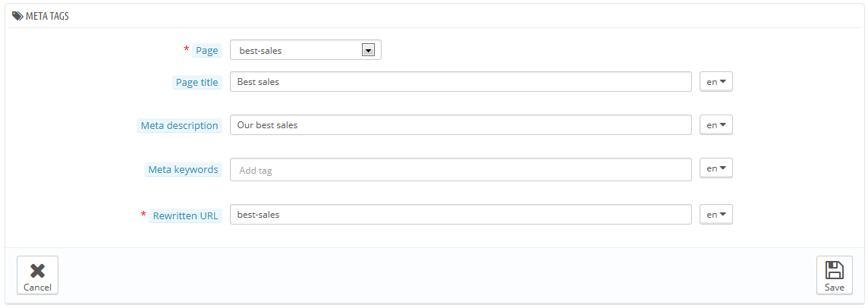Click the Cancel X icon

[x=37, y=270]
